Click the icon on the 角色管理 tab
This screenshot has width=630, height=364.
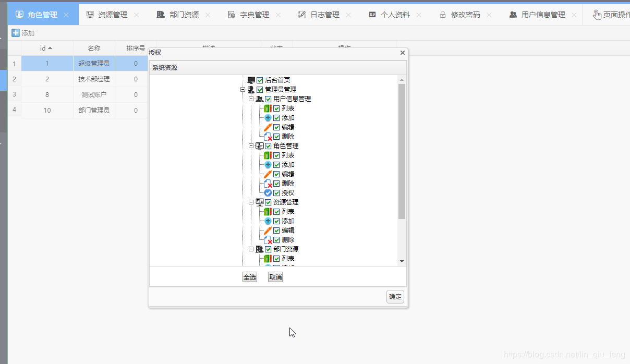click(19, 15)
